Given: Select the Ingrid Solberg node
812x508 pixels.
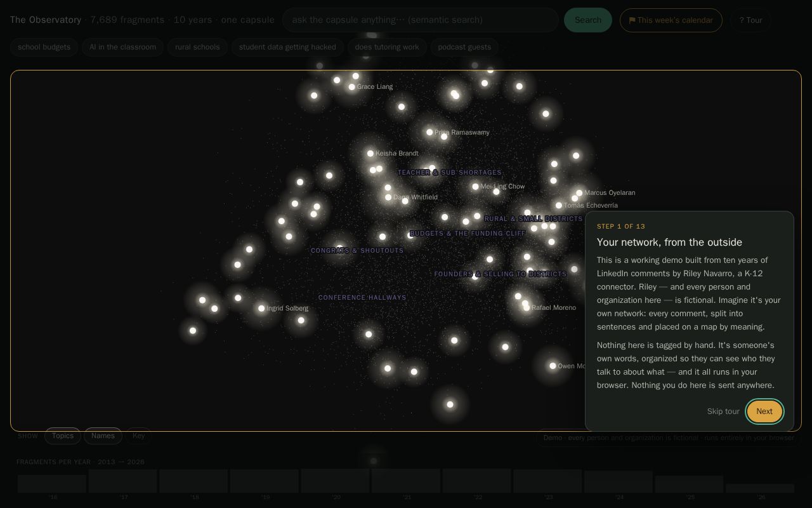Looking at the screenshot, I should pos(261,309).
